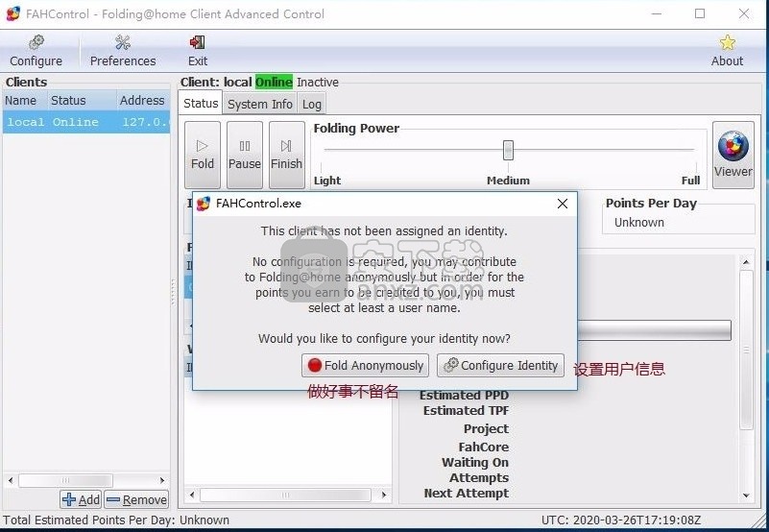Select the local client row
Image resolution: width=769 pixels, height=532 pixels.
[x=86, y=122]
